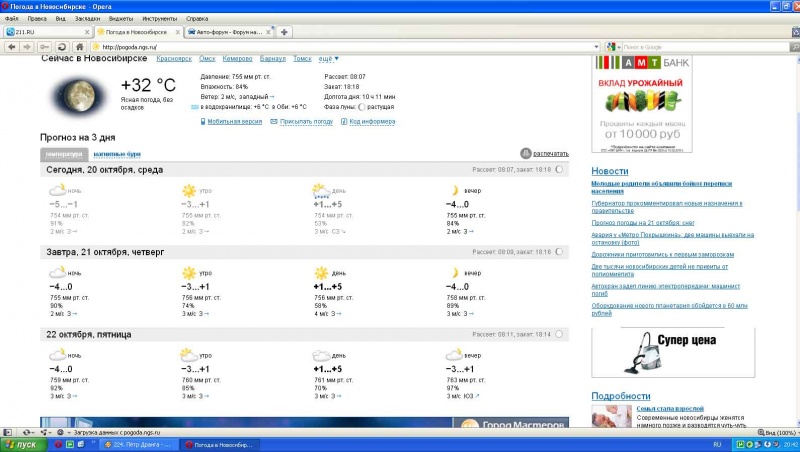Click the cloudy ночь icon for 22 октября

click(58, 355)
